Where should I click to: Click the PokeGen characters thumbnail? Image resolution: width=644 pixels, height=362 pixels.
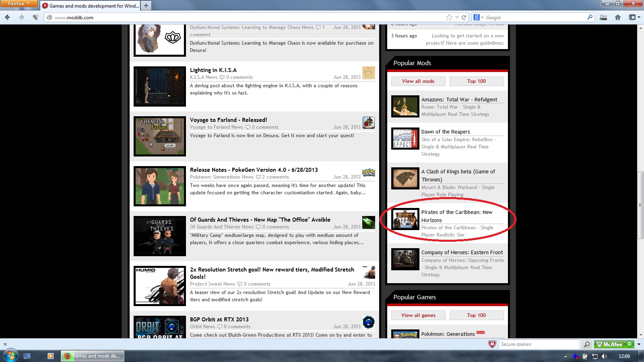(x=160, y=186)
